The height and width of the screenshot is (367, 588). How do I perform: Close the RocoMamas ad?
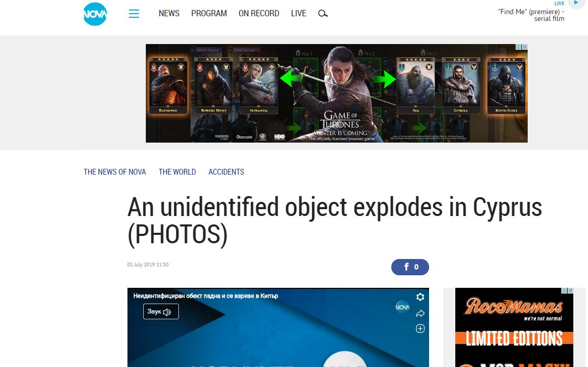click(x=570, y=290)
